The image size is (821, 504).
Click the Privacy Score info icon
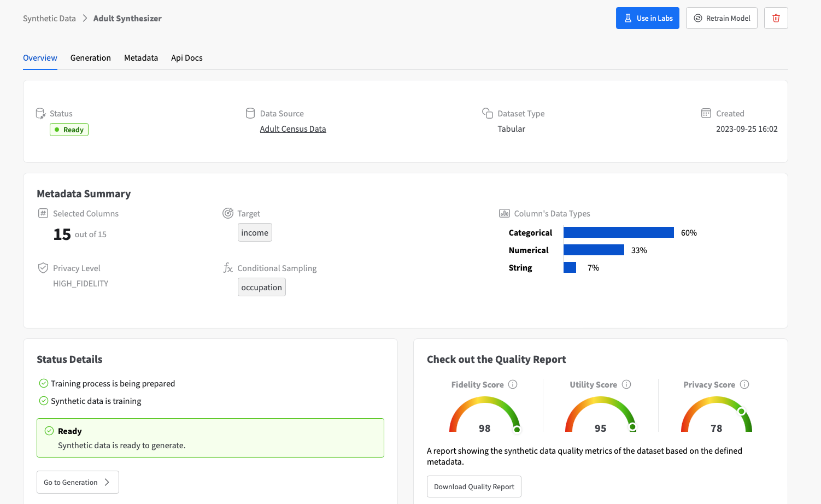point(744,384)
